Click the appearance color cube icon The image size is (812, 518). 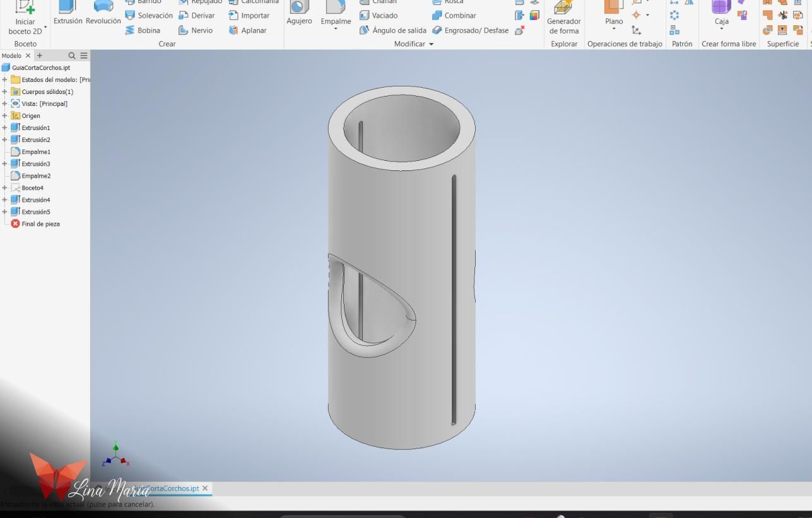[x=534, y=15]
